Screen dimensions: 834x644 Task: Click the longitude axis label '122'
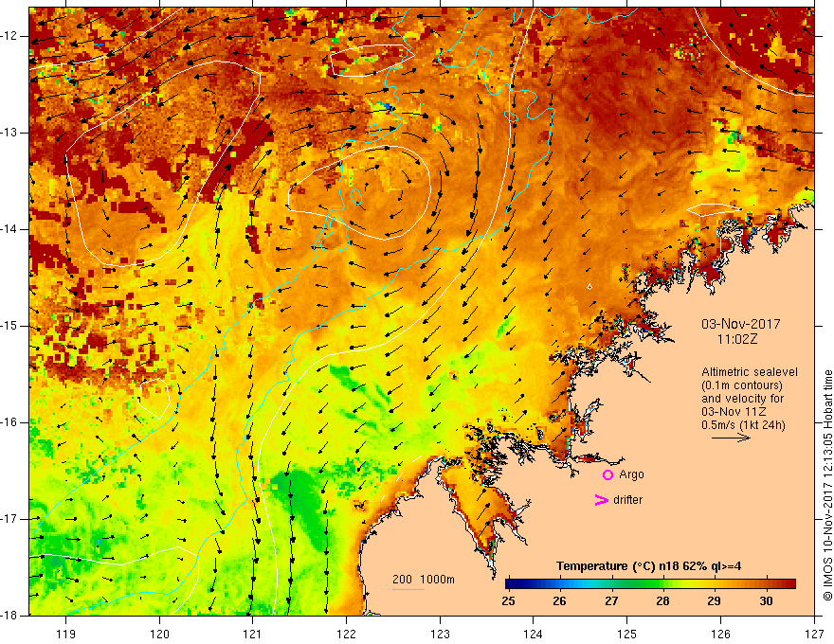coord(346,634)
